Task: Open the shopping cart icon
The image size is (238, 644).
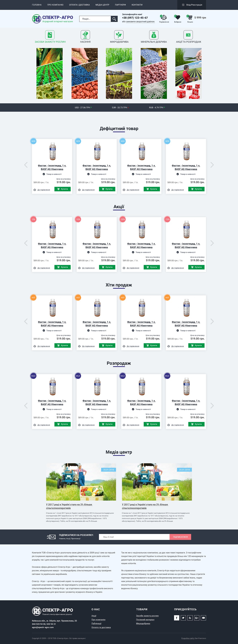Action: (x=190, y=17)
